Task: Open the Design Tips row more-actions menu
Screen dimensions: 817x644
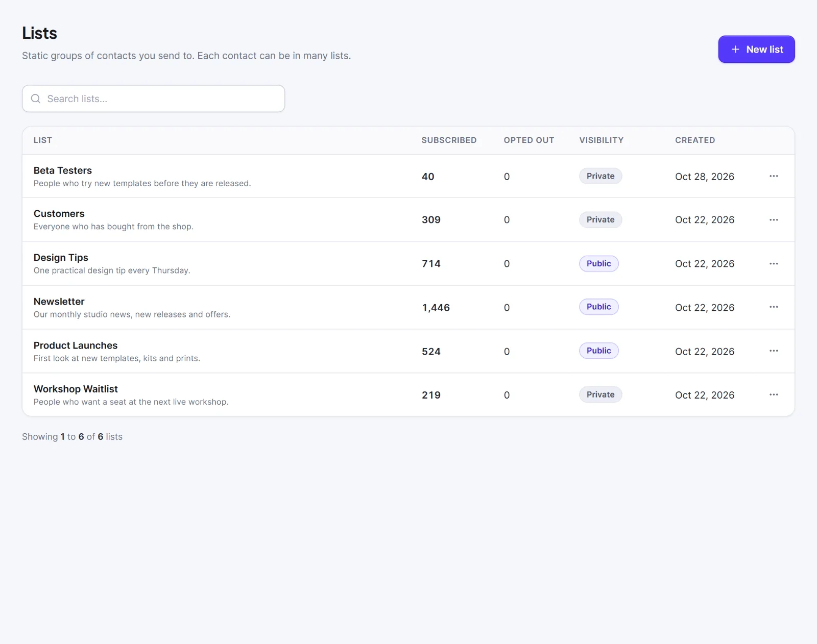Action: click(x=774, y=264)
